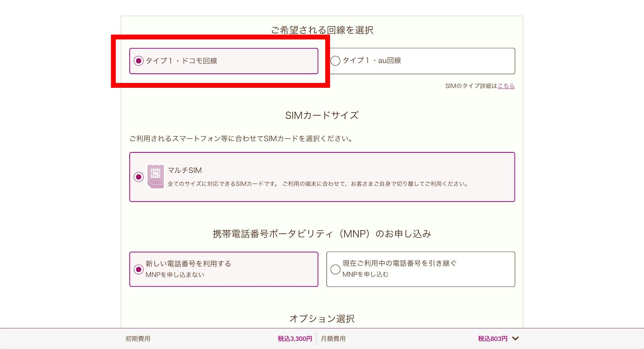This screenshot has height=349, width=644.
Task: Click the 月額費用 label in bottom bar
Action: pyautogui.click(x=333, y=339)
